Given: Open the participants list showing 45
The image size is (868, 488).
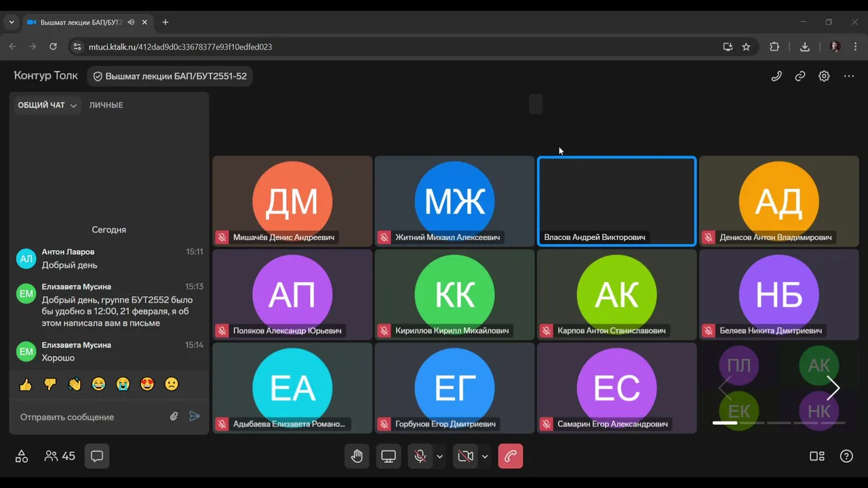Looking at the screenshot, I should click(60, 456).
